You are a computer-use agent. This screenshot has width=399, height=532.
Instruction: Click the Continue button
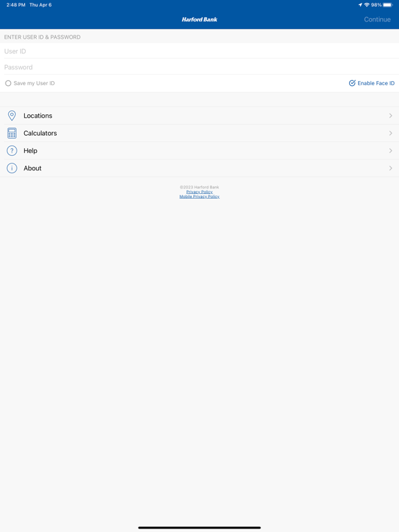pyautogui.click(x=378, y=19)
